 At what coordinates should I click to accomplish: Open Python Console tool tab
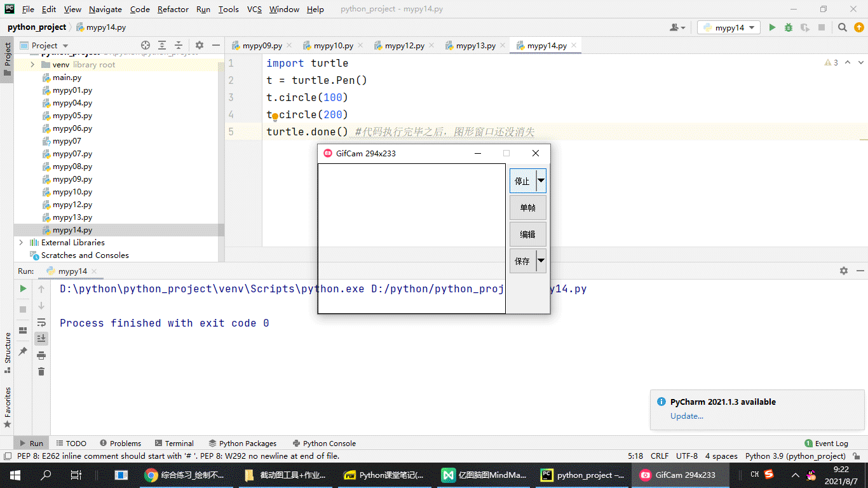click(324, 444)
